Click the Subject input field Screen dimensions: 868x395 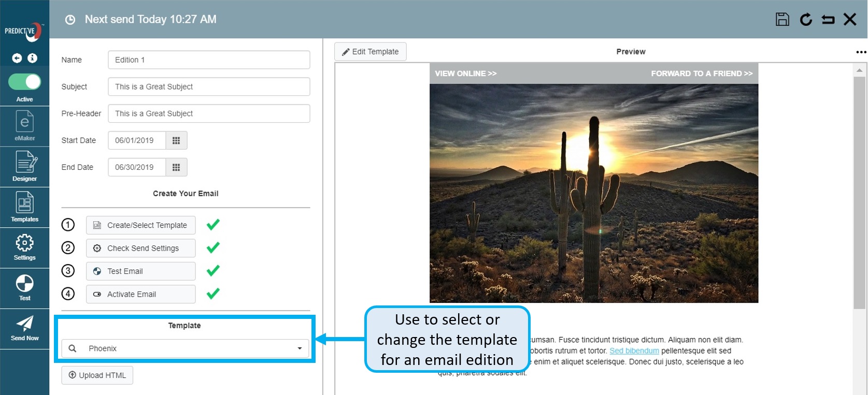(x=209, y=86)
